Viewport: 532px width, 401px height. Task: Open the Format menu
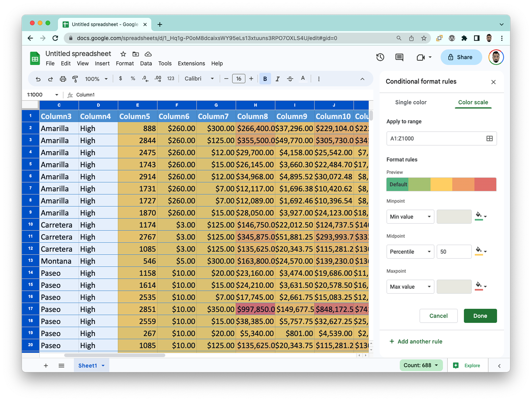pos(124,63)
